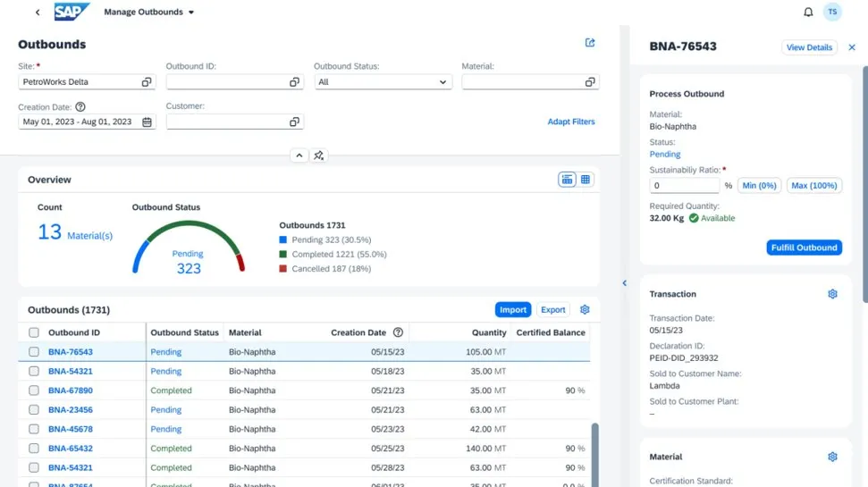Tick the checkbox for BNA-76543 row
The width and height of the screenshot is (868, 487).
click(34, 352)
